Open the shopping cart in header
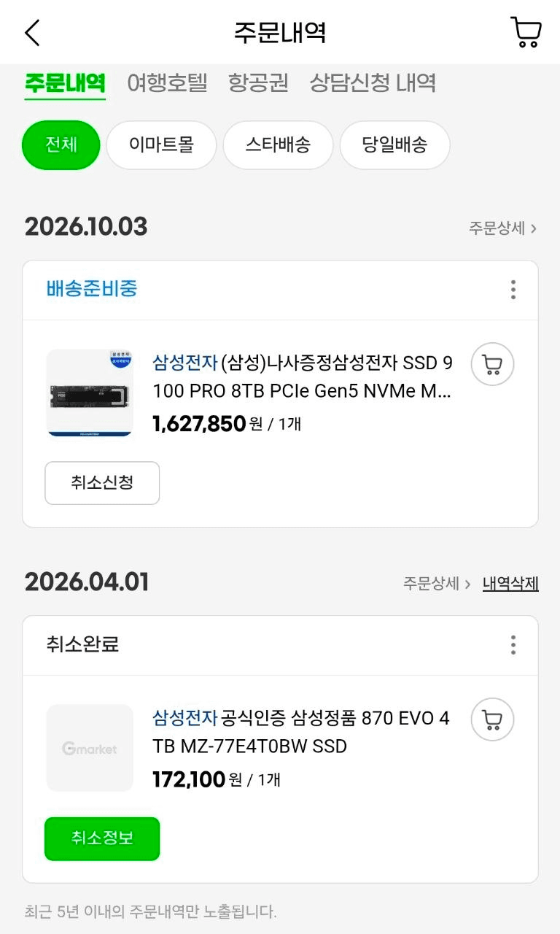 (526, 32)
